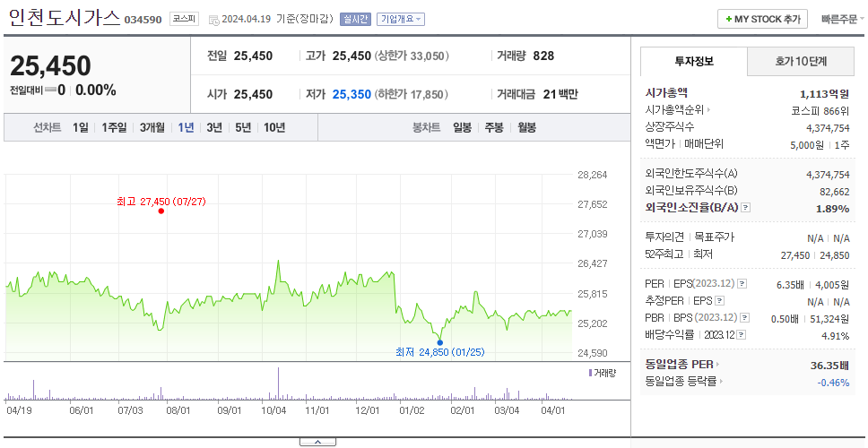Click the 액면가 5,000원 value
The width and height of the screenshot is (868, 448).
point(806,145)
